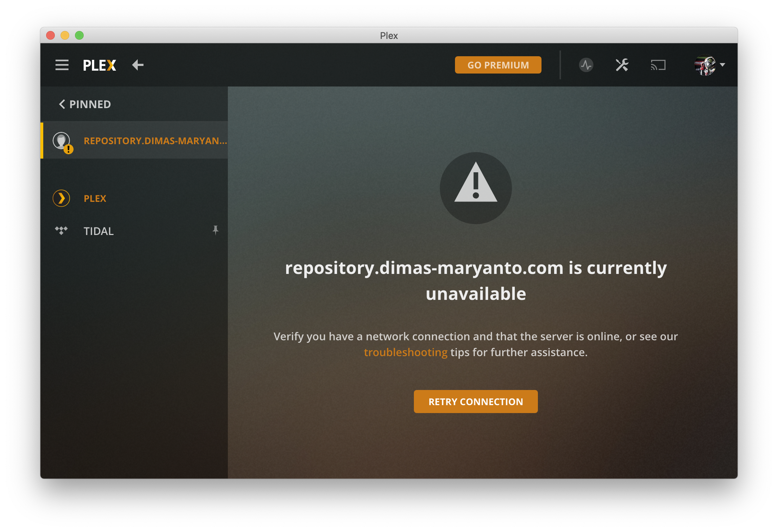Viewport: 778px width, 532px height.
Task: Click the TIDAL diamond logo icon
Action: pos(61,230)
